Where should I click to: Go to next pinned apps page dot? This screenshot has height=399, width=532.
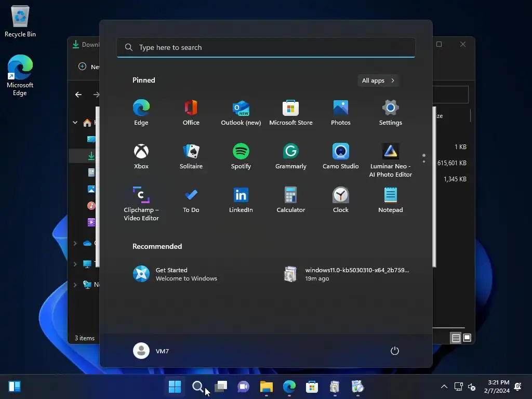click(x=424, y=162)
